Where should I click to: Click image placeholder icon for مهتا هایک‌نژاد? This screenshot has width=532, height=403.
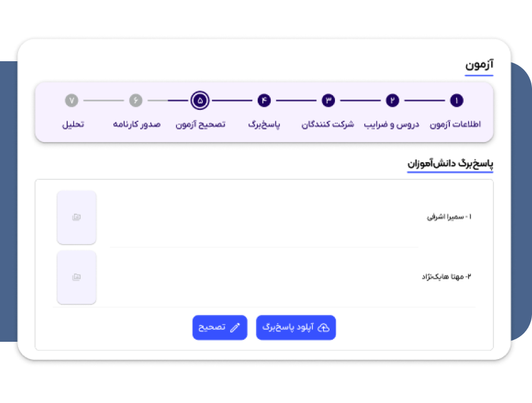coord(77,277)
